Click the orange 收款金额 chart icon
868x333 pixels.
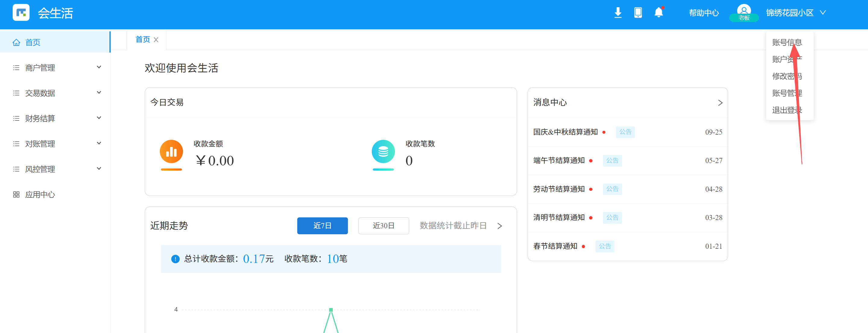171,152
